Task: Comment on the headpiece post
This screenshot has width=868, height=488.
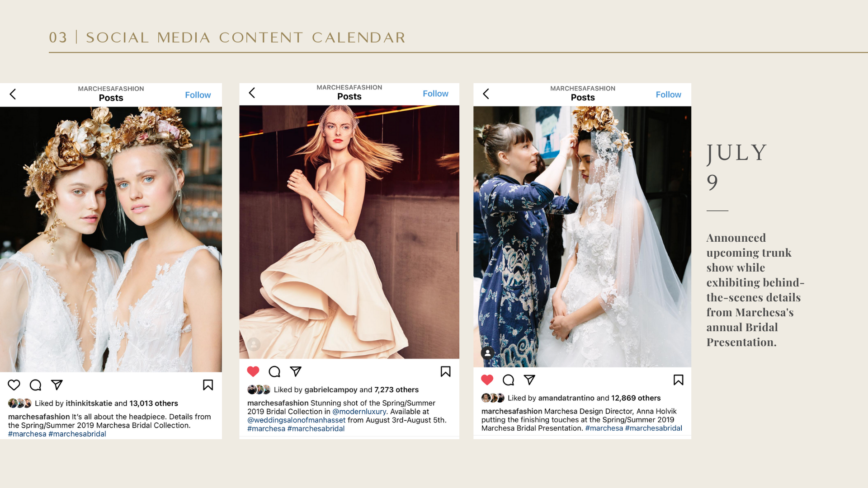Action: [35, 385]
